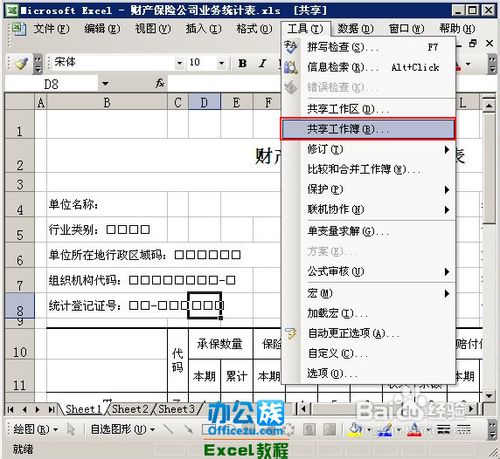Choose 自动更正选项(A) menu item
Screen dimensions: 500x459
click(x=368, y=333)
